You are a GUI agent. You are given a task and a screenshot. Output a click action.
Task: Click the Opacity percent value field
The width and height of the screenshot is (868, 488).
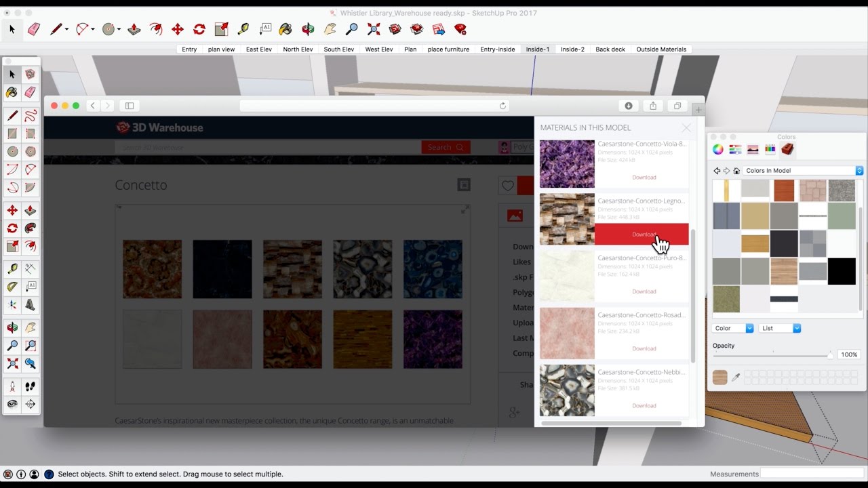tap(849, 354)
